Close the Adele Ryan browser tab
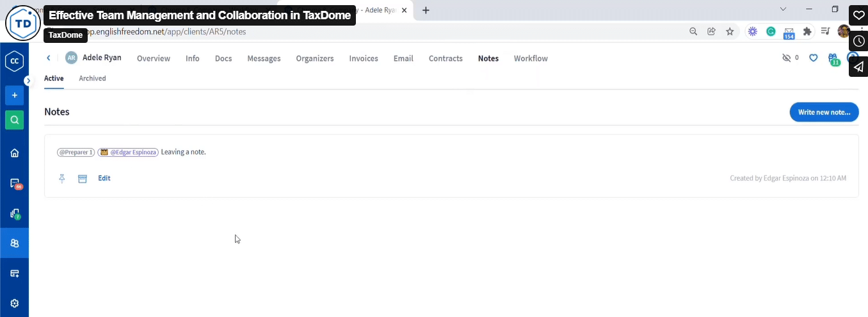 [x=404, y=10]
